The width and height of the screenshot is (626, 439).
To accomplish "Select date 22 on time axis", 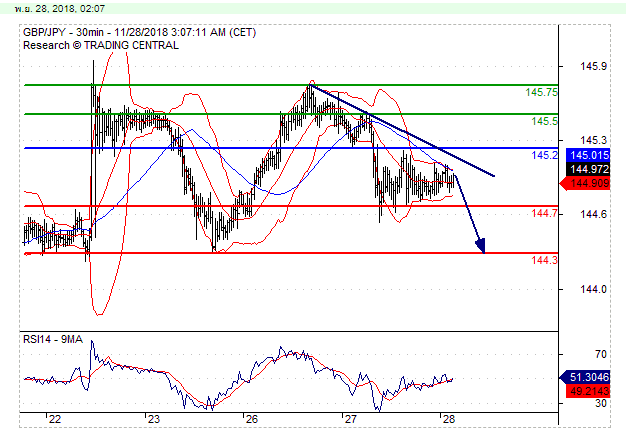I will [x=53, y=420].
